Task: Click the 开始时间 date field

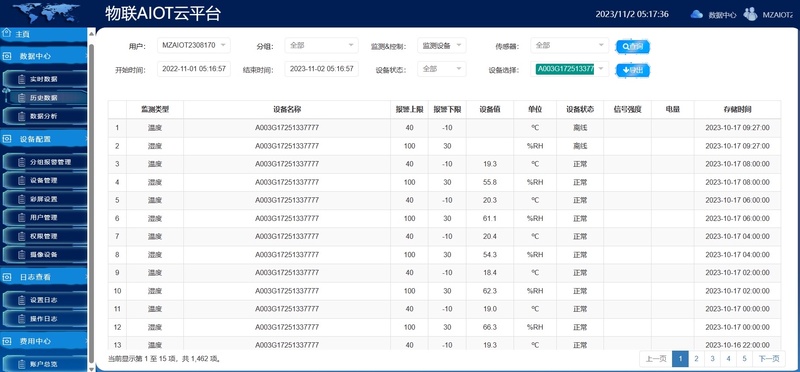Action: [x=193, y=69]
